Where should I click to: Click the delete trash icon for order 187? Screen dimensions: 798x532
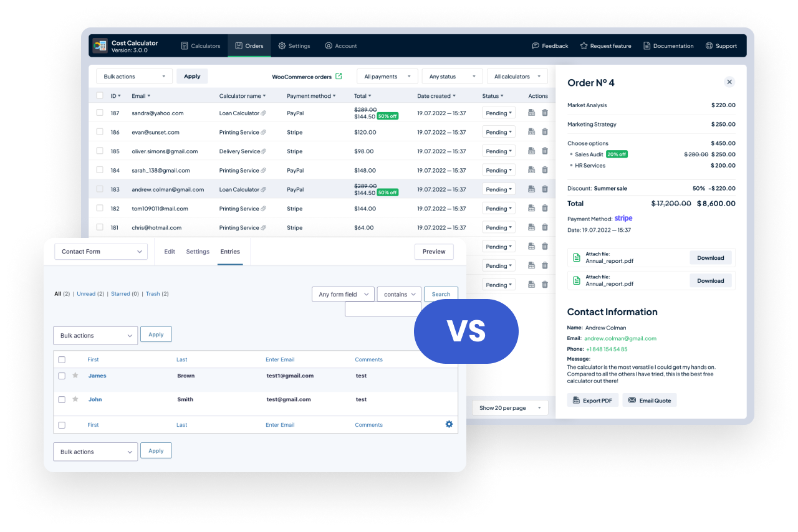545,113
